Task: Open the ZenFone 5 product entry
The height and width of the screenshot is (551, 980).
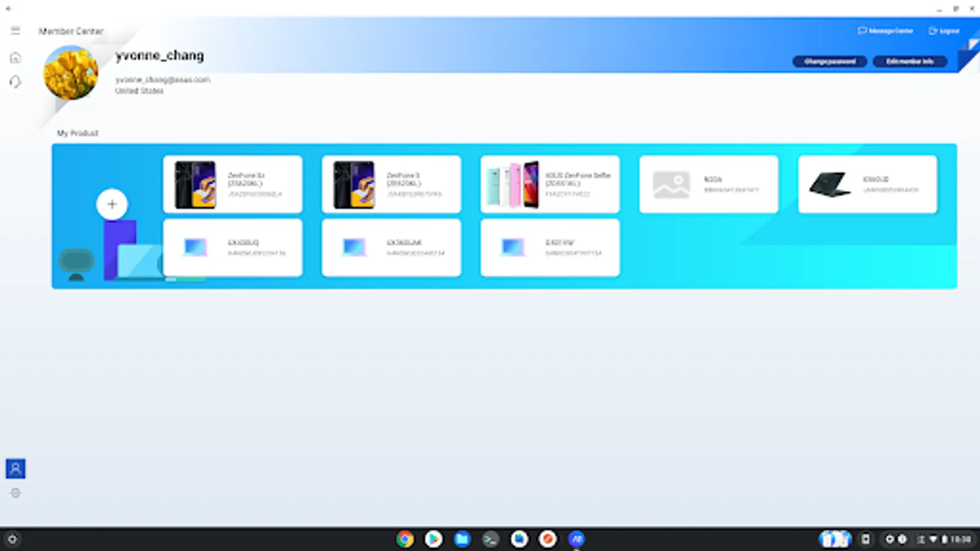Action: tap(391, 184)
